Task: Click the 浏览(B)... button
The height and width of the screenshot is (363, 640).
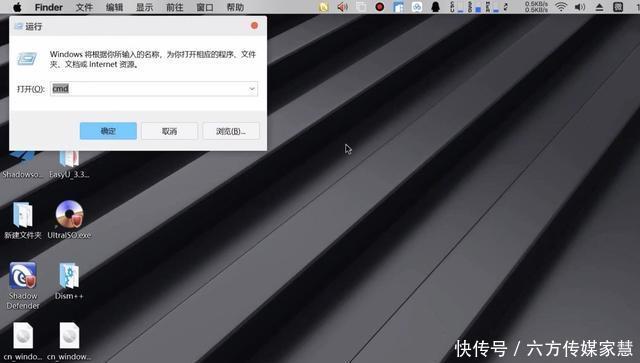Action: pyautogui.click(x=231, y=131)
